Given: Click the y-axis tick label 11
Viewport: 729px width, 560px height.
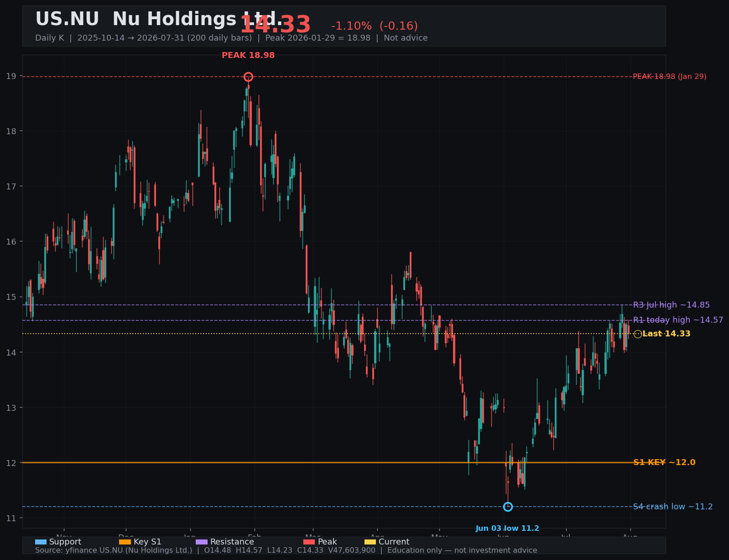Looking at the screenshot, I should 11,518.
